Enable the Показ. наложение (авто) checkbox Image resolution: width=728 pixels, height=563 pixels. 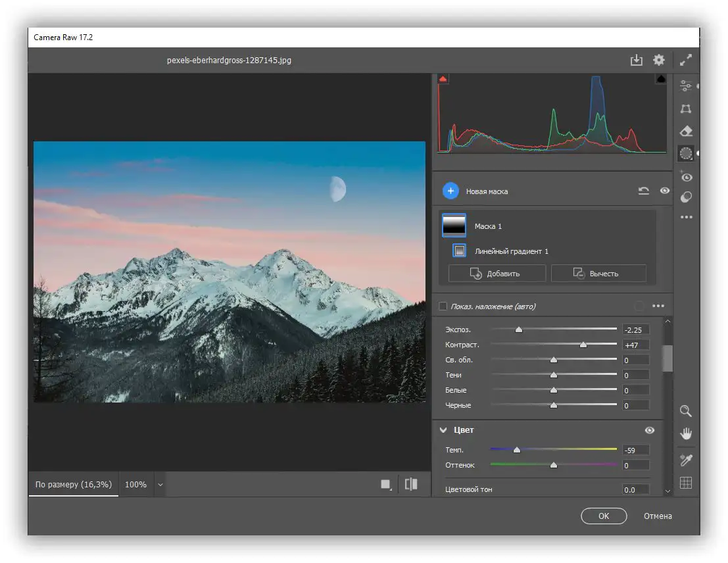[x=443, y=306]
